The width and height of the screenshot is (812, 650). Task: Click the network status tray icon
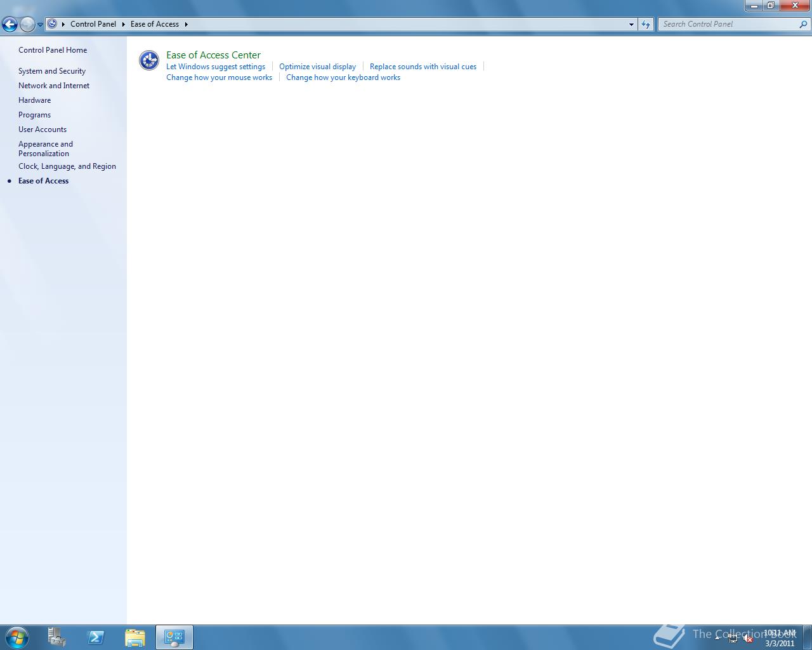(x=733, y=639)
